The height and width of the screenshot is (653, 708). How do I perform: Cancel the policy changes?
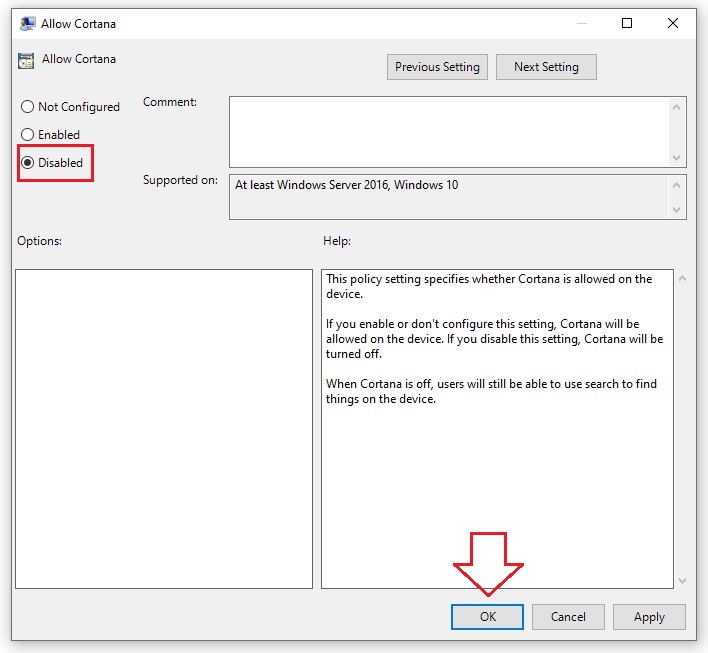pos(568,617)
